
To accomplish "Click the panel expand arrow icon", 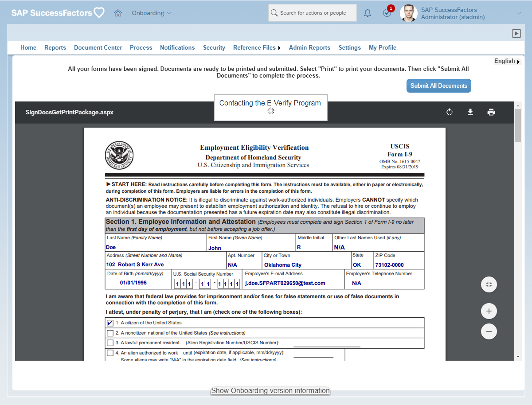I will (x=516, y=33).
